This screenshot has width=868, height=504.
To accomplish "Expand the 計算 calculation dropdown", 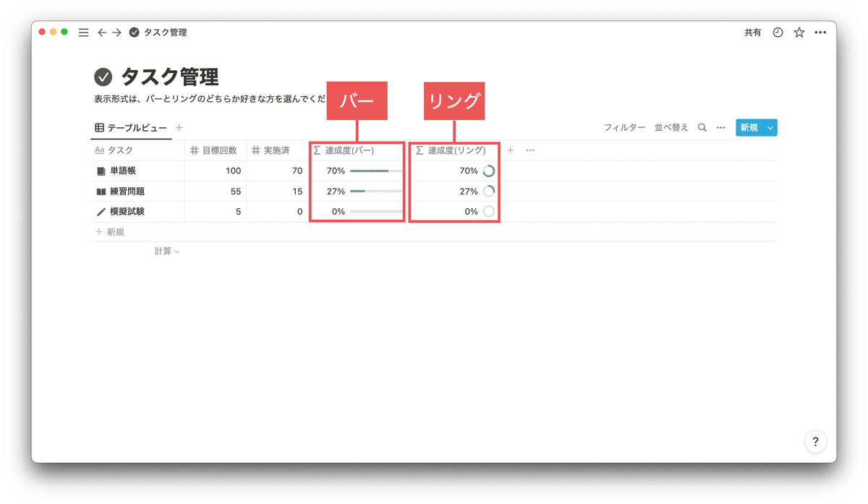I will 167,252.
